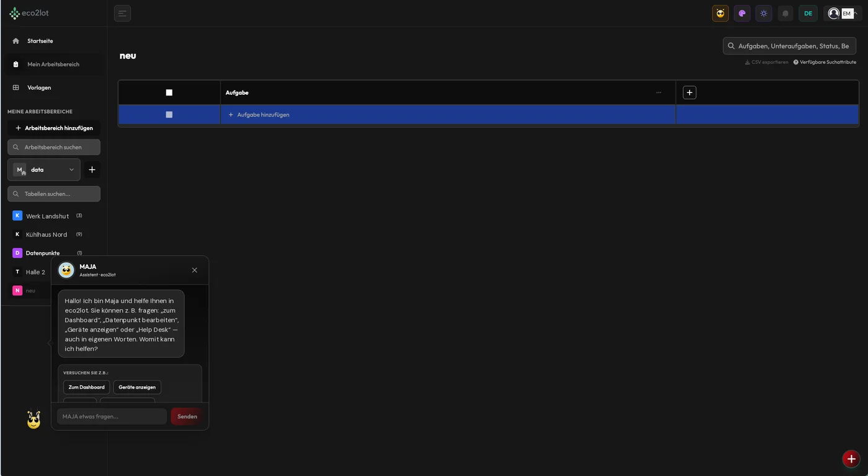Image resolution: width=868 pixels, height=476 pixels.
Task: Click the plus button beside data workspace
Action: (92, 170)
